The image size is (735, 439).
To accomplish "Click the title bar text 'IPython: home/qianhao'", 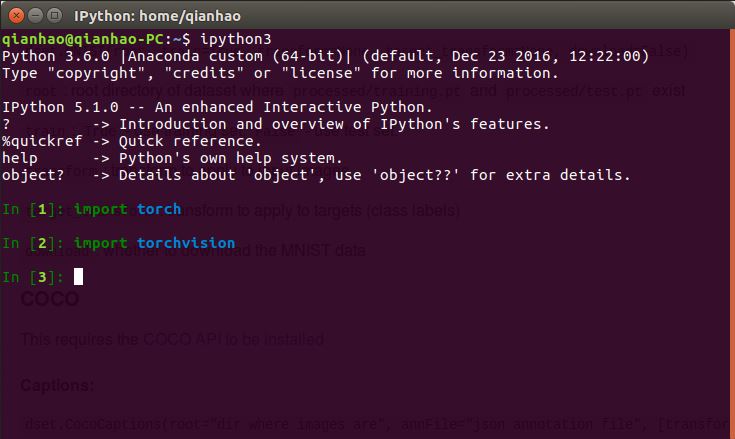I will point(158,16).
